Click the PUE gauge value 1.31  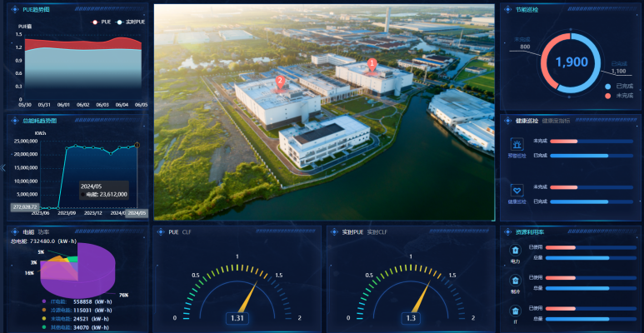tap(237, 318)
